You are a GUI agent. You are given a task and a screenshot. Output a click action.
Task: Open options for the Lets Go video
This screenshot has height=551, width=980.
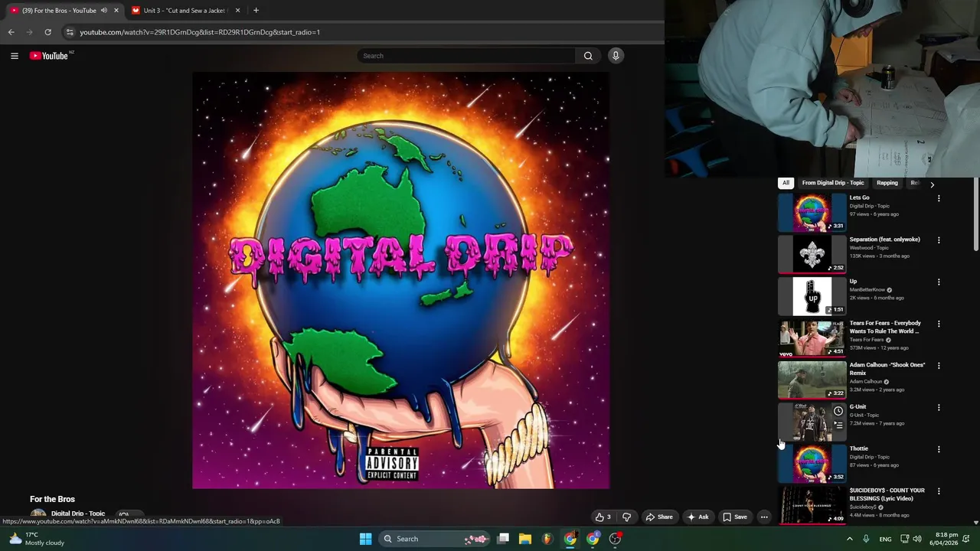(939, 198)
